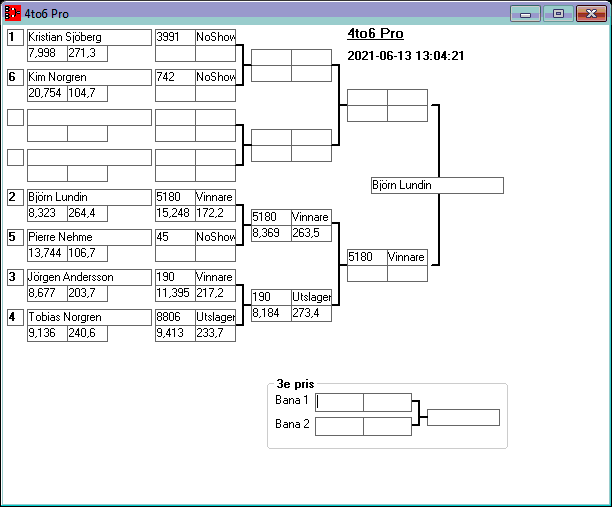Select the seed number 6 box

[15, 77]
